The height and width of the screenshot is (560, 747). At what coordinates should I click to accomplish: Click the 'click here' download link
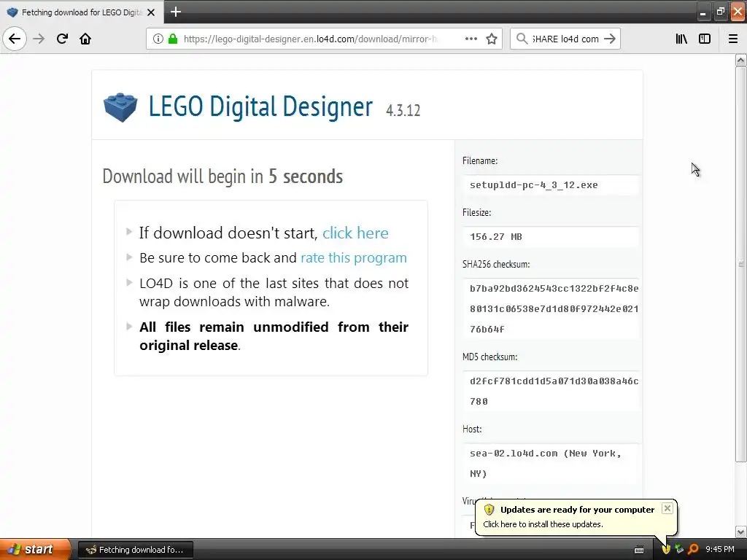click(x=355, y=233)
